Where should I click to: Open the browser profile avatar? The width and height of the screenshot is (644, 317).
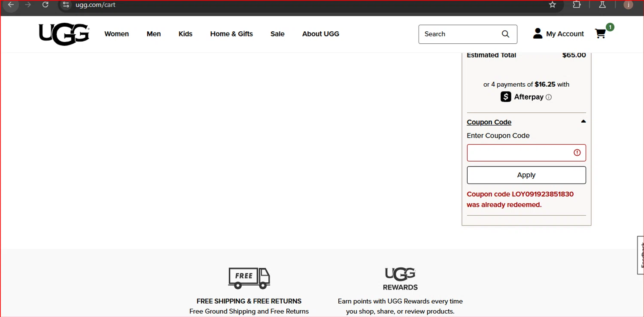click(x=628, y=5)
